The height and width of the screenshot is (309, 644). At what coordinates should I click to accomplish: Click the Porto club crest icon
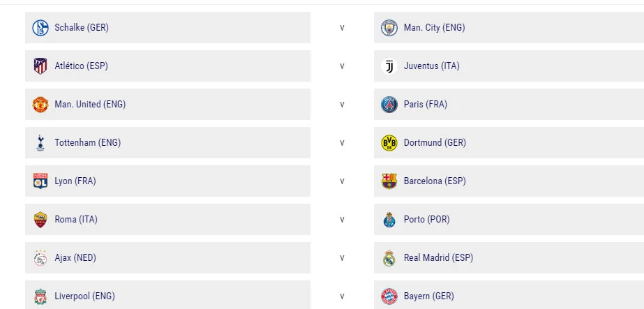pos(389,220)
